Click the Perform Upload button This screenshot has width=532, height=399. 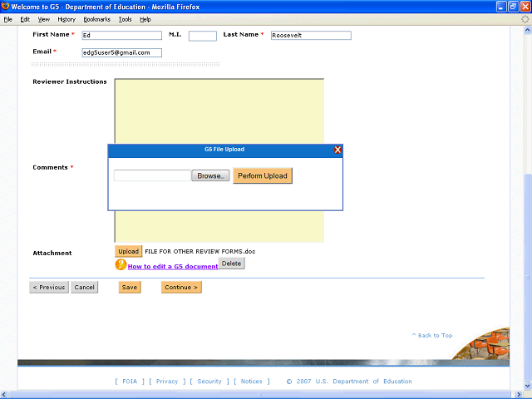[263, 175]
